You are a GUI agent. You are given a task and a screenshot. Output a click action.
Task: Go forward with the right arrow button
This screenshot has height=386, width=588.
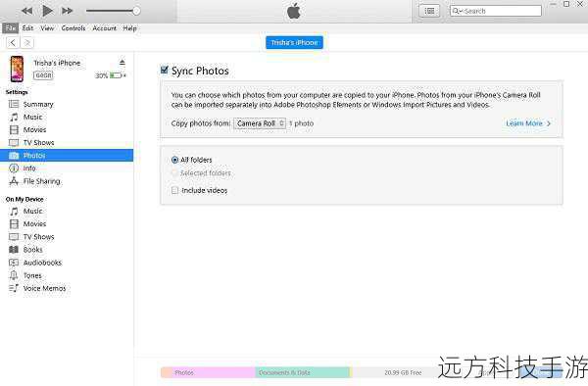pos(27,43)
